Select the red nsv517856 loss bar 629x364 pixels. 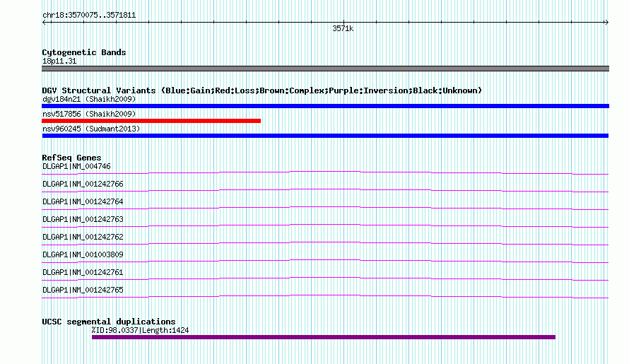[x=151, y=121]
